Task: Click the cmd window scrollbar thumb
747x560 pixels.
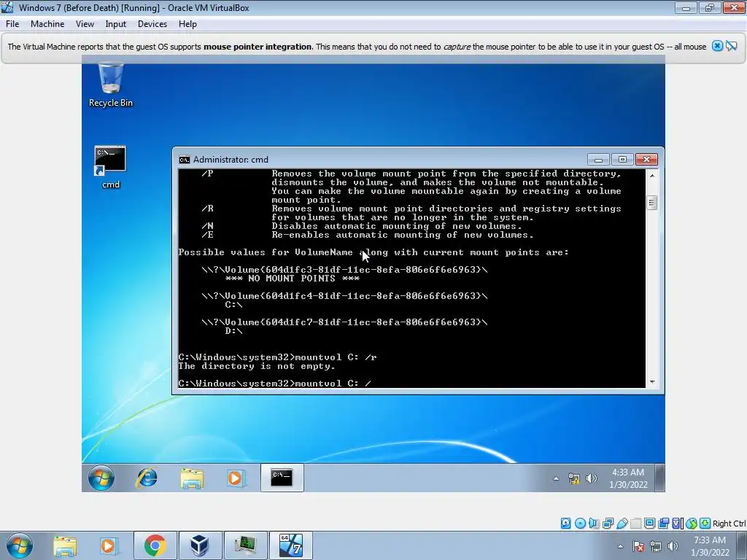Action: click(652, 203)
